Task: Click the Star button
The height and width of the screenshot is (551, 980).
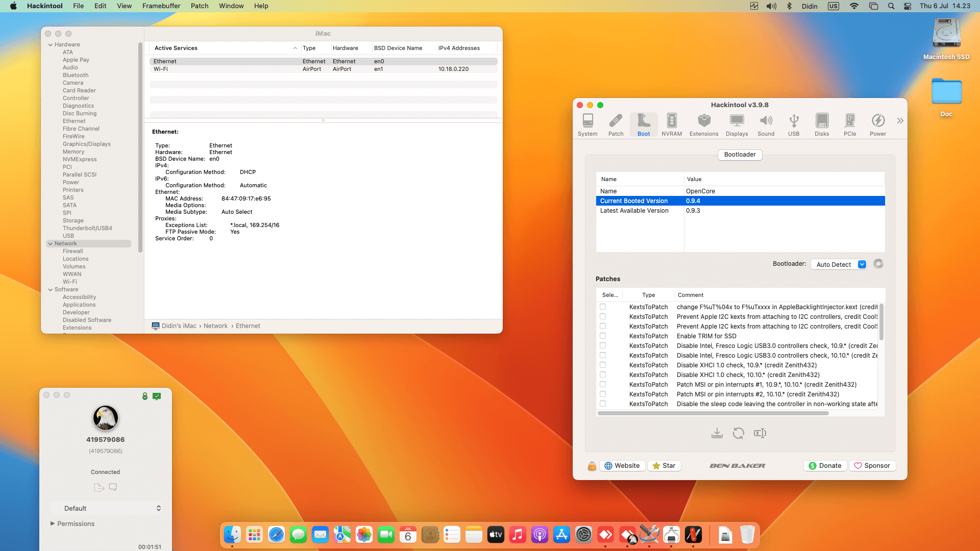Action: 664,465
